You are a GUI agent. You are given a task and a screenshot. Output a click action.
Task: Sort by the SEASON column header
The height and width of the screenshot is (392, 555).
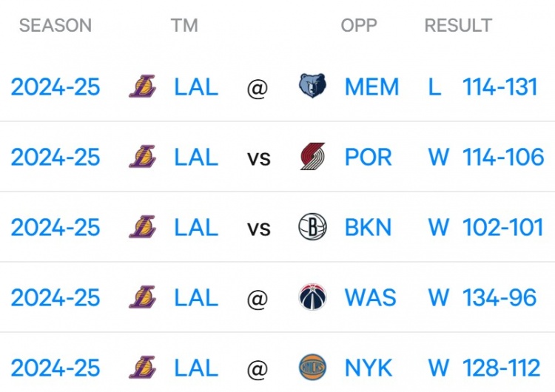(x=55, y=25)
